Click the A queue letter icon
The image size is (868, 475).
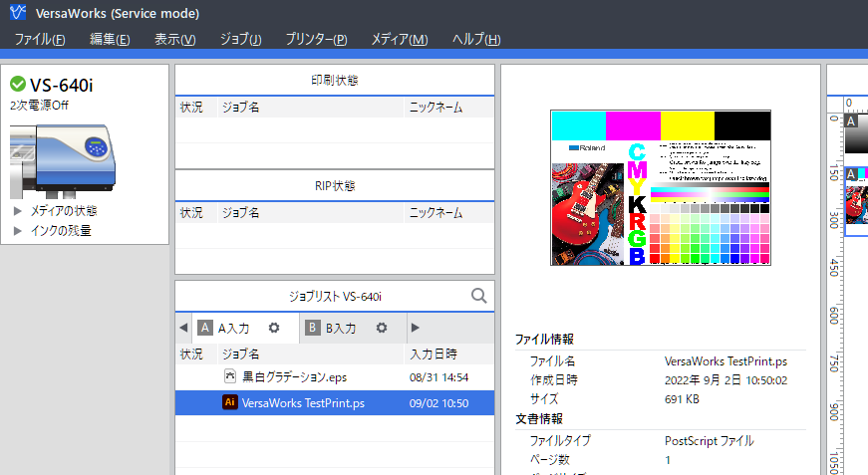click(x=205, y=328)
